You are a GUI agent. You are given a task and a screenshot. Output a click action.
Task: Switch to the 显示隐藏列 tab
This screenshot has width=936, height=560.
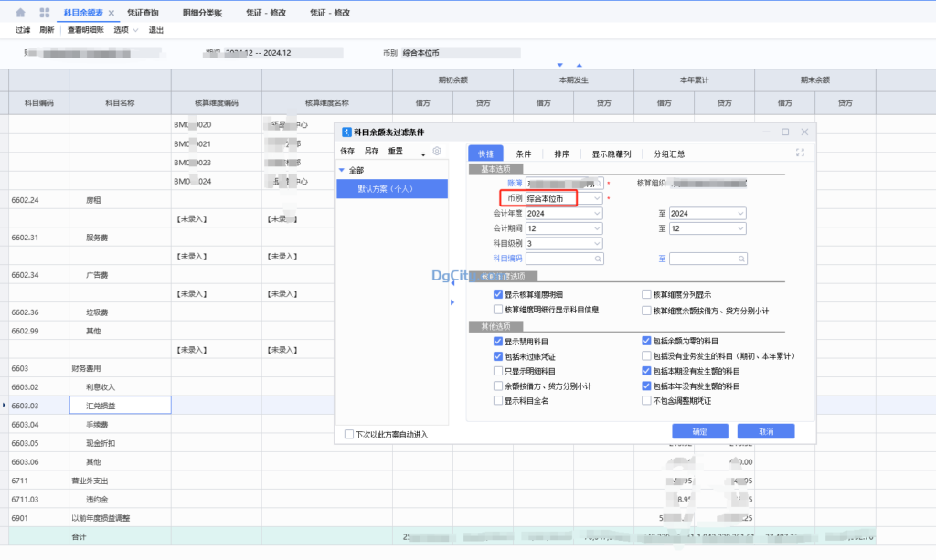click(x=612, y=153)
